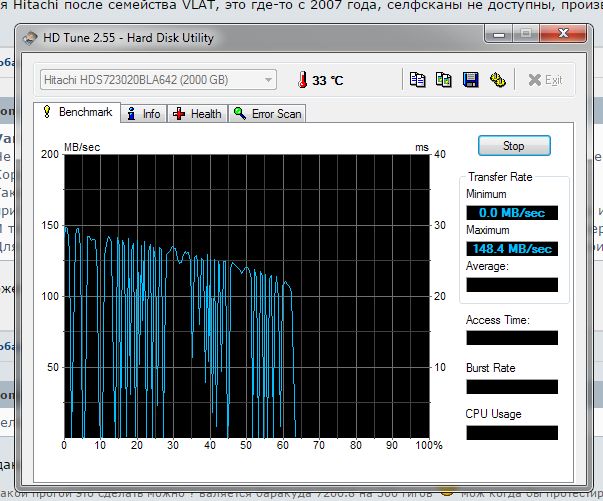The image size is (603, 501).
Task: Click the MB/sec axis label
Action: [x=82, y=147]
